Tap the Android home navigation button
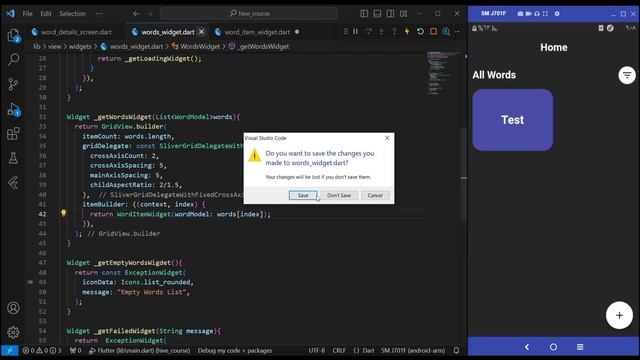This screenshot has height=360, width=640. tap(553, 347)
